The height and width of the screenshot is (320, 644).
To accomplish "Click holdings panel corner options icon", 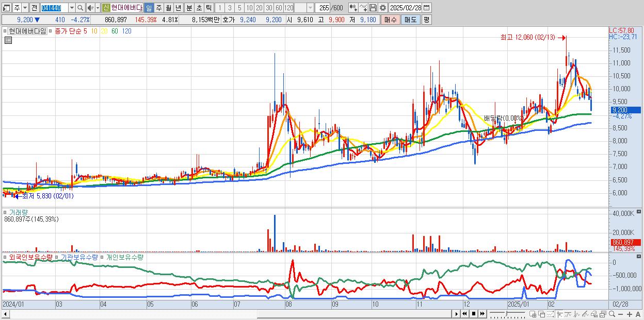I will [x=639, y=256].
